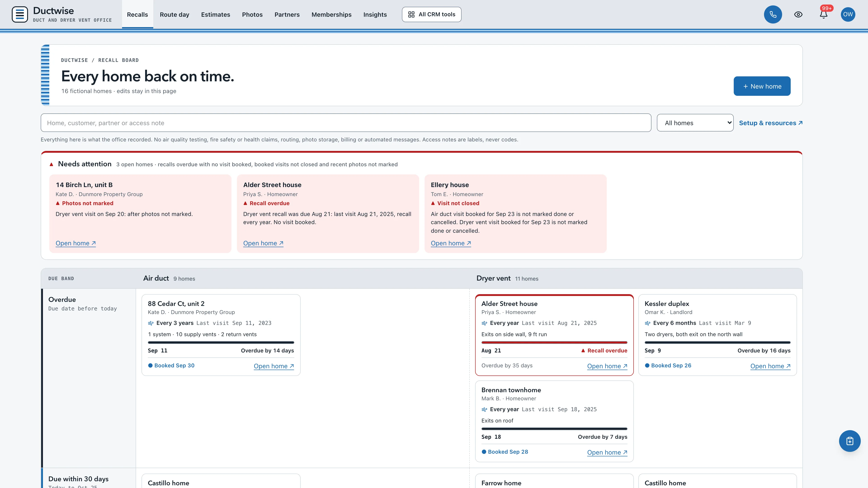Click the Ductwise logo icon
868x488 pixels.
pos(19,14)
